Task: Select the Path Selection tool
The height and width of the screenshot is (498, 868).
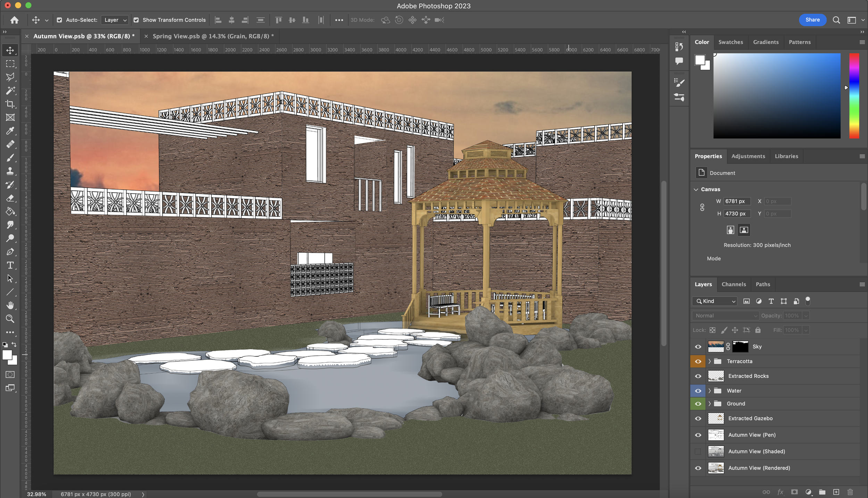Action: coord(10,278)
